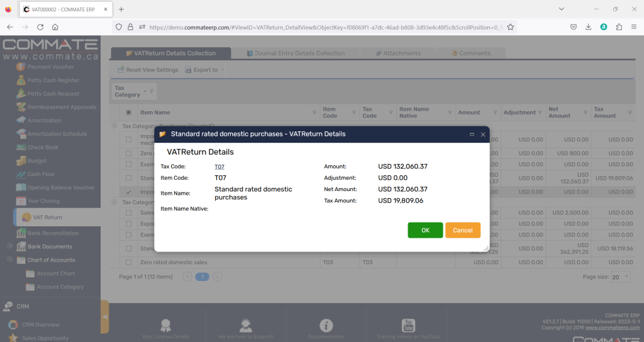The height and width of the screenshot is (342, 644).
Task: Toggle the select-all header checkbox
Action: coord(129,113)
